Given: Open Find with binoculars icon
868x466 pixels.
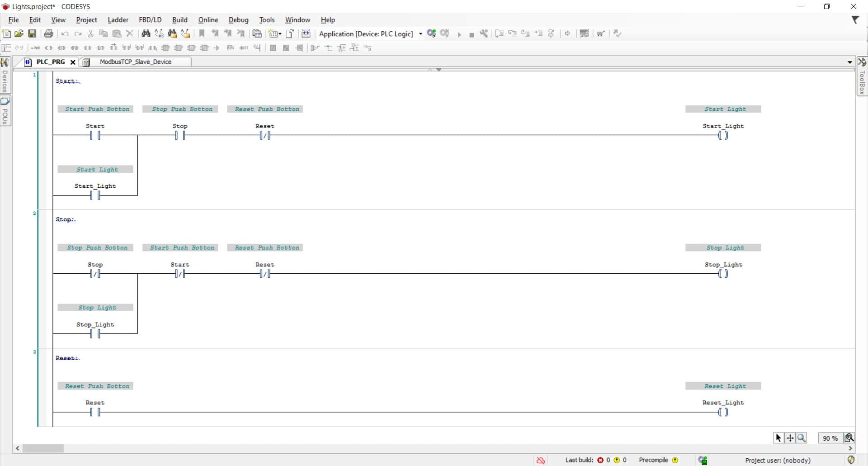Looking at the screenshot, I should point(146,33).
